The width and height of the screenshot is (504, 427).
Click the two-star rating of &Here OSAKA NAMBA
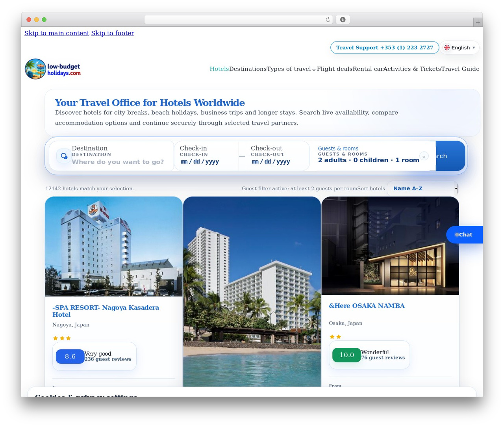point(335,337)
